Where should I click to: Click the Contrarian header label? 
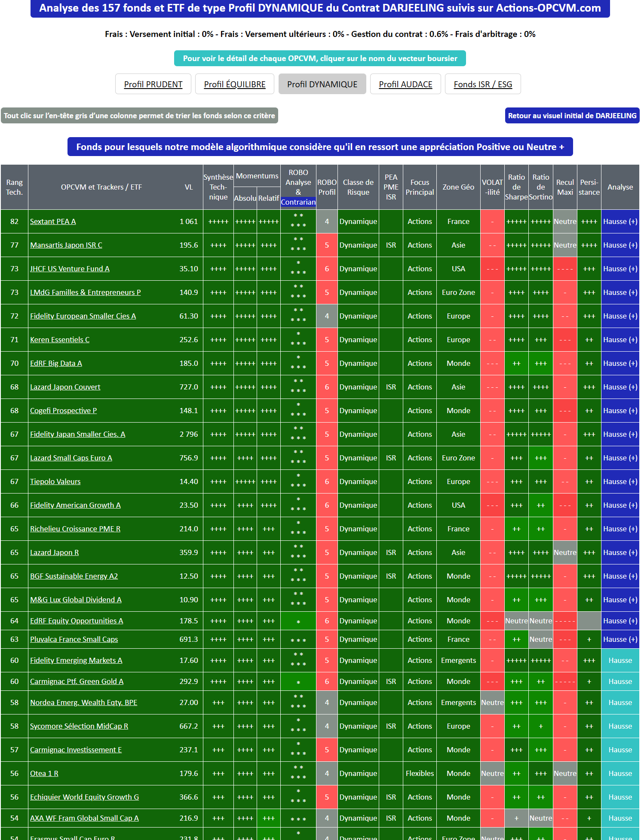coord(298,202)
